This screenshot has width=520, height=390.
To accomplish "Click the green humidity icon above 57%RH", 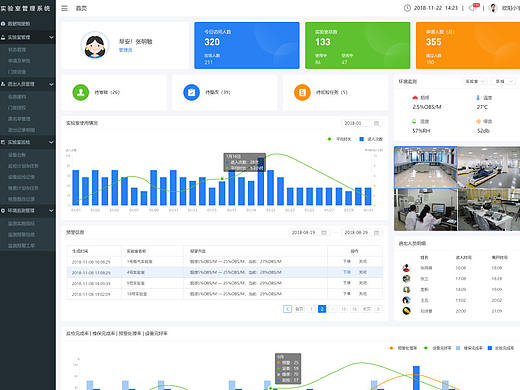I will 414,121.
